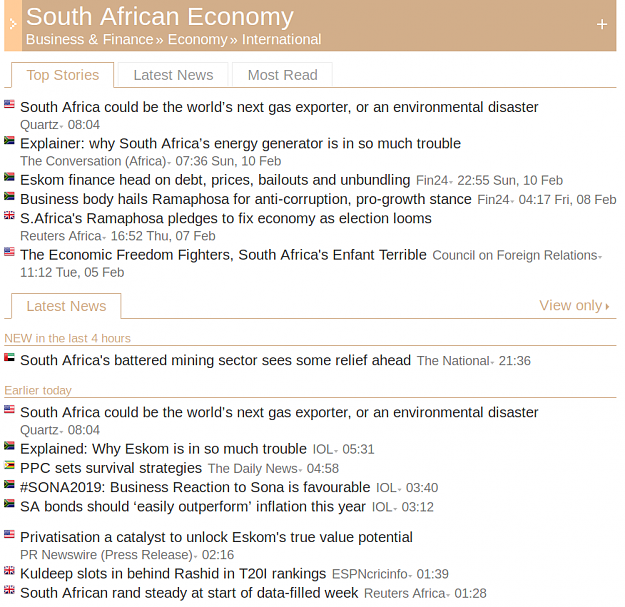Open the Business & Finance breadcrumb link
The height and width of the screenshot is (607, 625).
[90, 39]
